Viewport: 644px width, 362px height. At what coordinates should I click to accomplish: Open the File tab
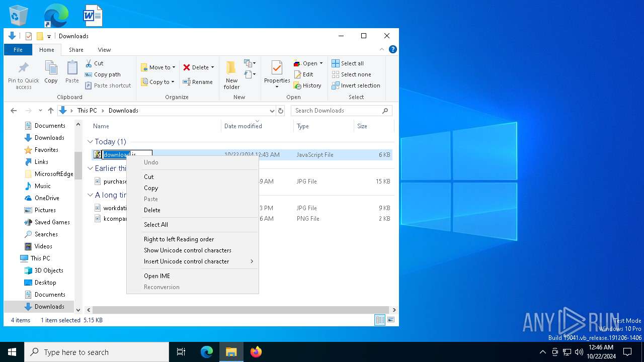[18, 50]
